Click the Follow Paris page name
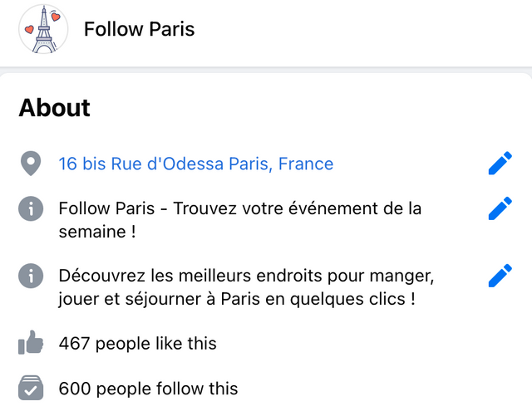Image resolution: width=532 pixels, height=411 pixels. [x=139, y=29]
